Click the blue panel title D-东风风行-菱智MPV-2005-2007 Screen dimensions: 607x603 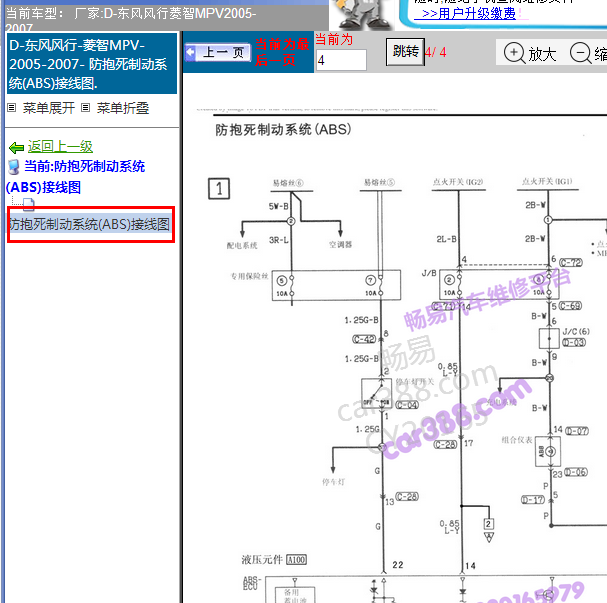pyautogui.click(x=92, y=64)
